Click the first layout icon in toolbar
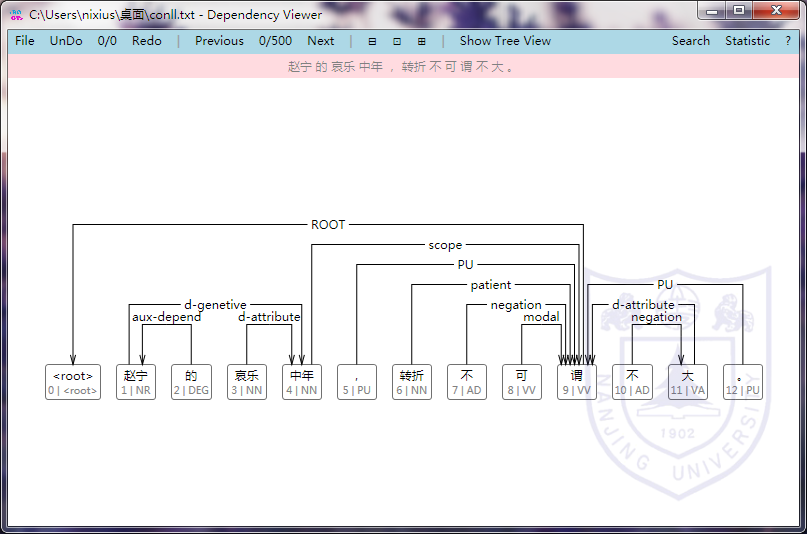This screenshot has width=807, height=534. [372, 41]
